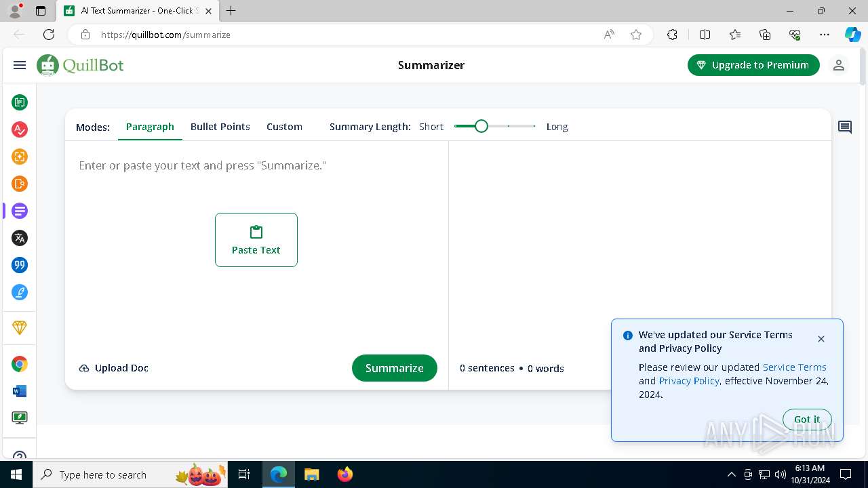The width and height of the screenshot is (868, 488).
Task: Click the 0 words counter text
Action: pos(546,369)
